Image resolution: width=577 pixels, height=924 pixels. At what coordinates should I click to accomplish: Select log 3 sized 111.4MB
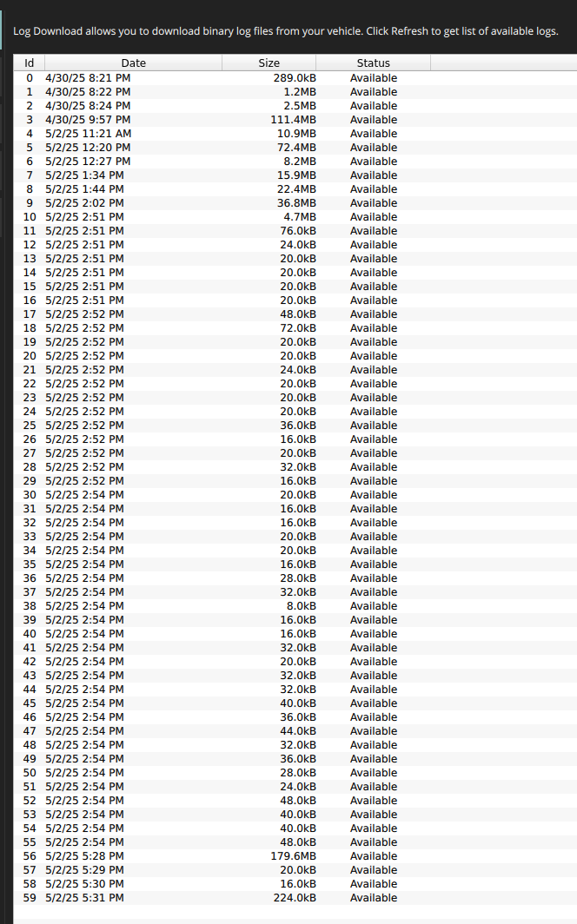[x=295, y=120]
